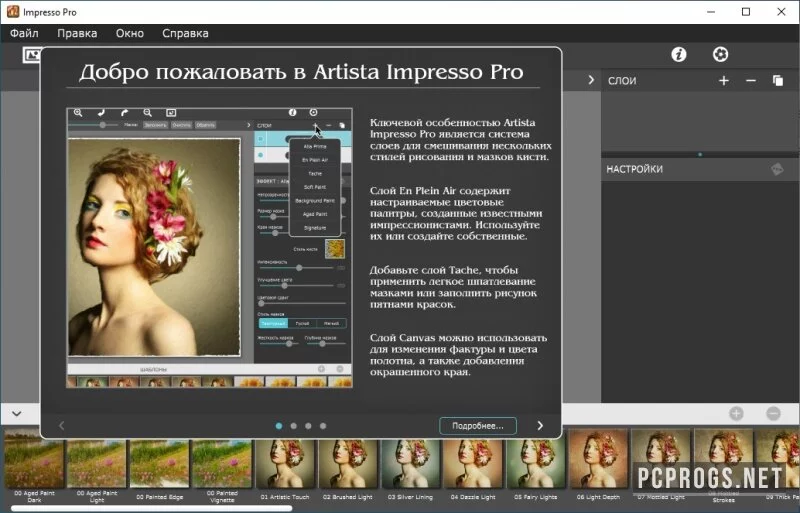Open the Правка menu

tap(77, 33)
